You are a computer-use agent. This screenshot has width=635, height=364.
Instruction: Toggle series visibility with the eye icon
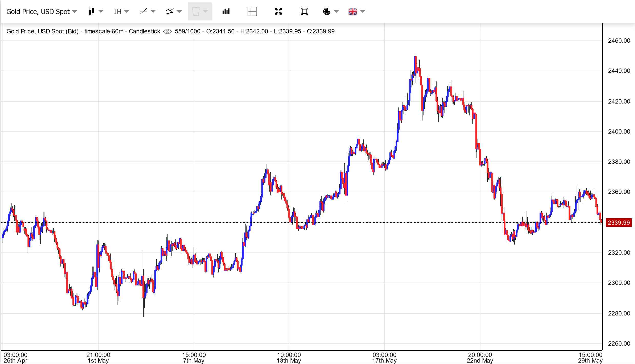tap(167, 31)
